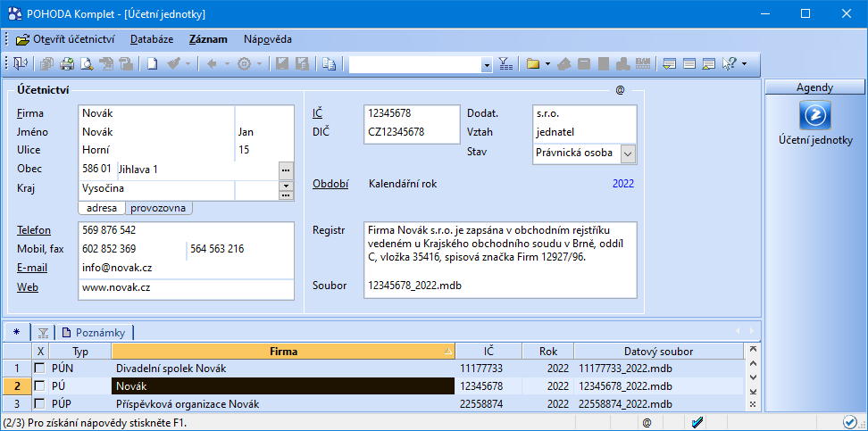The width and height of the screenshot is (868, 431).
Task: Sort by the Datový soubor column header
Action: 658,352
